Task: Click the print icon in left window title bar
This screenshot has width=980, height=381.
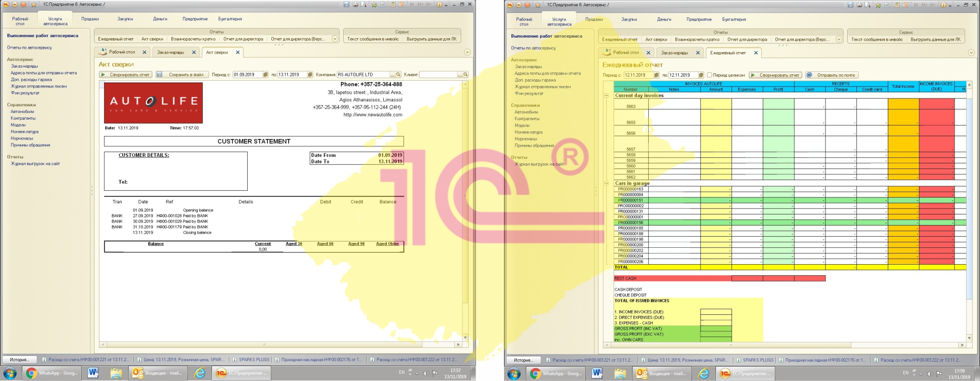Action: [355, 4]
